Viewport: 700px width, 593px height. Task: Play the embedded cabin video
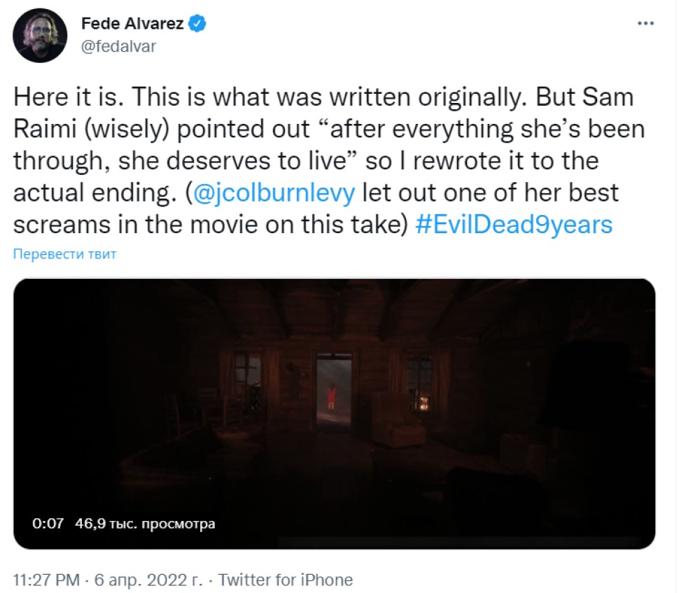335,413
